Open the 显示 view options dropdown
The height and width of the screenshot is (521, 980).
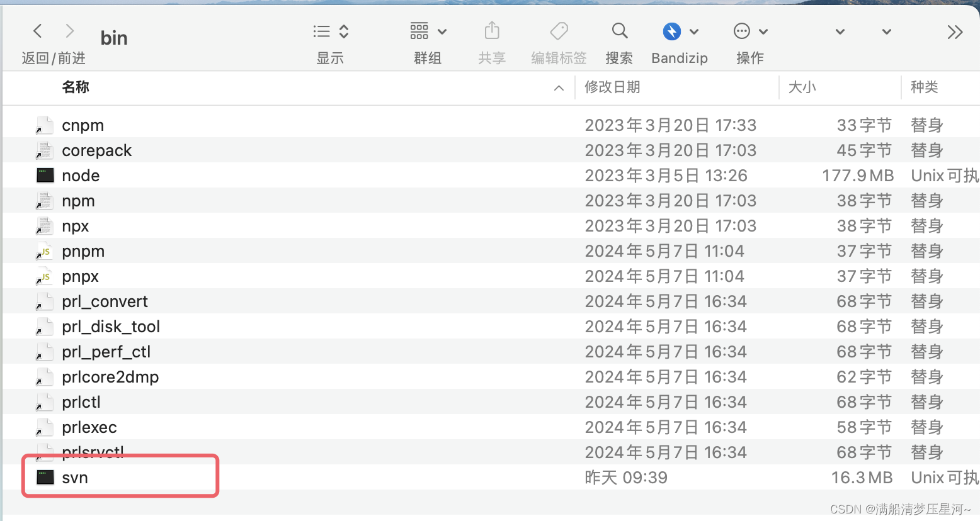pos(329,31)
